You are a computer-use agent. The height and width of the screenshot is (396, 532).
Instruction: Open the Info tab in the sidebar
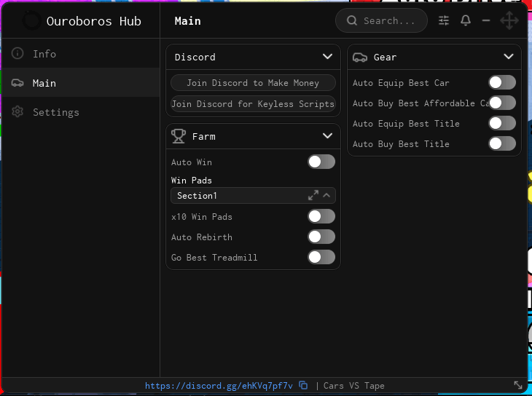point(81,53)
